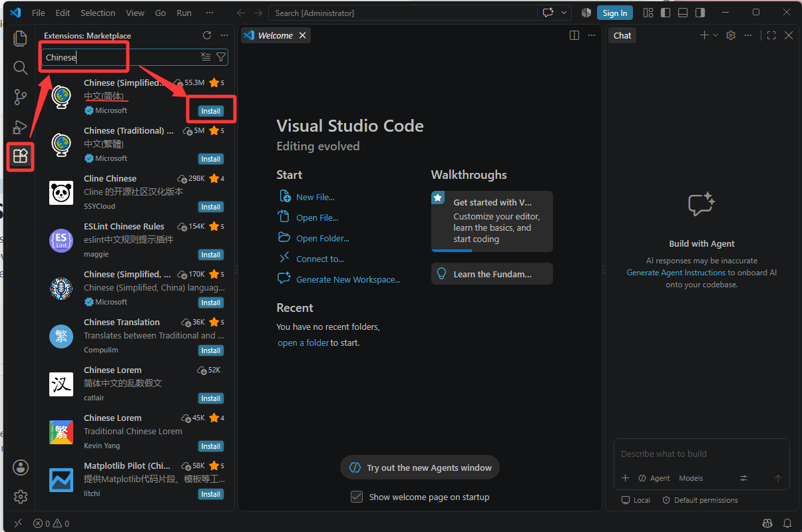
Task: Click the Get started walkthrough progress bar
Action: pyautogui.click(x=492, y=251)
